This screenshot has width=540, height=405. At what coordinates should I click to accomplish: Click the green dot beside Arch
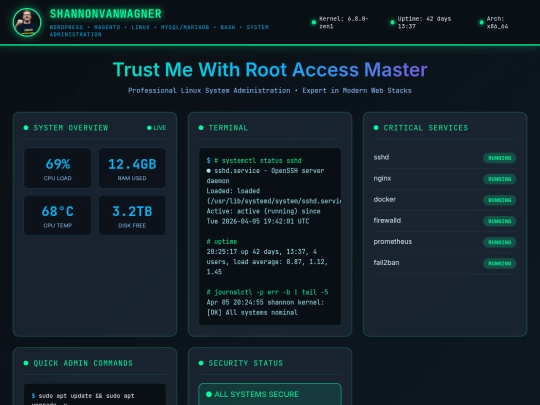481,22
